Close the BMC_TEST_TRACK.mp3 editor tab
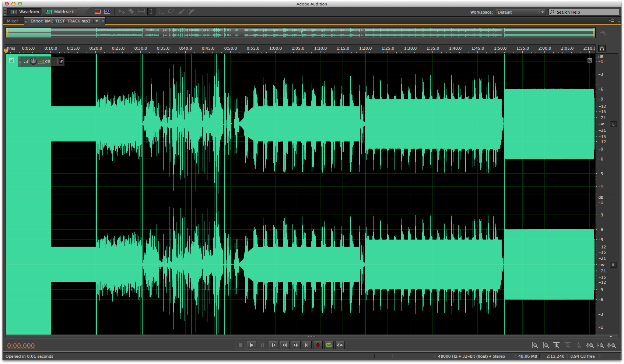This screenshot has width=624, height=364. (103, 21)
